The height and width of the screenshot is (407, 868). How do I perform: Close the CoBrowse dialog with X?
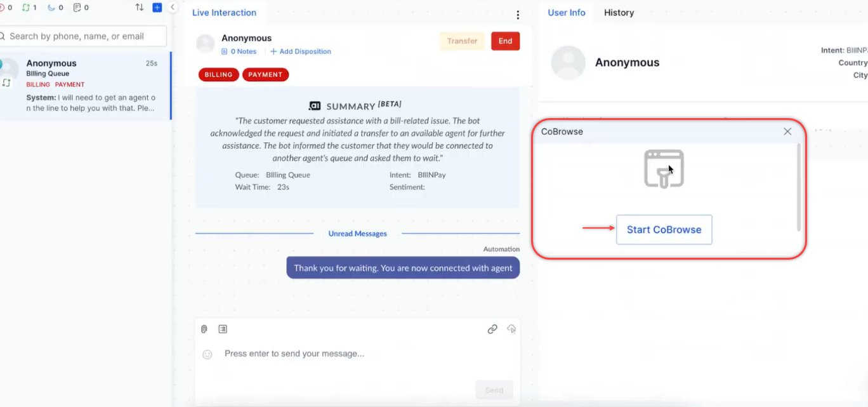tap(787, 131)
